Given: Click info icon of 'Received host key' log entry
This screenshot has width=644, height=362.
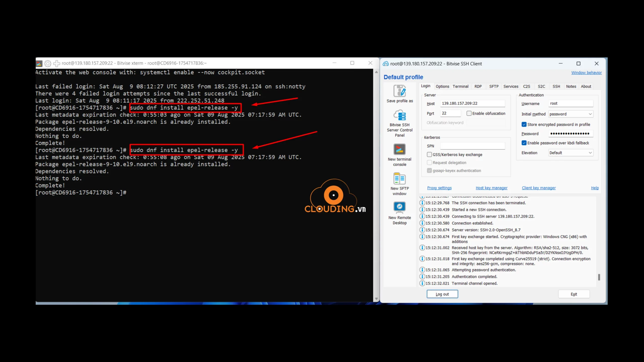Looking at the screenshot, I should click(x=422, y=248).
